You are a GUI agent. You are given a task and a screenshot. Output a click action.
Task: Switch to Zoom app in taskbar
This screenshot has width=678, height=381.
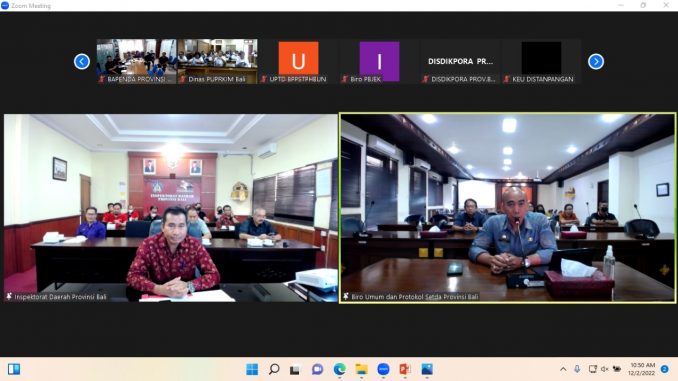[x=383, y=369]
